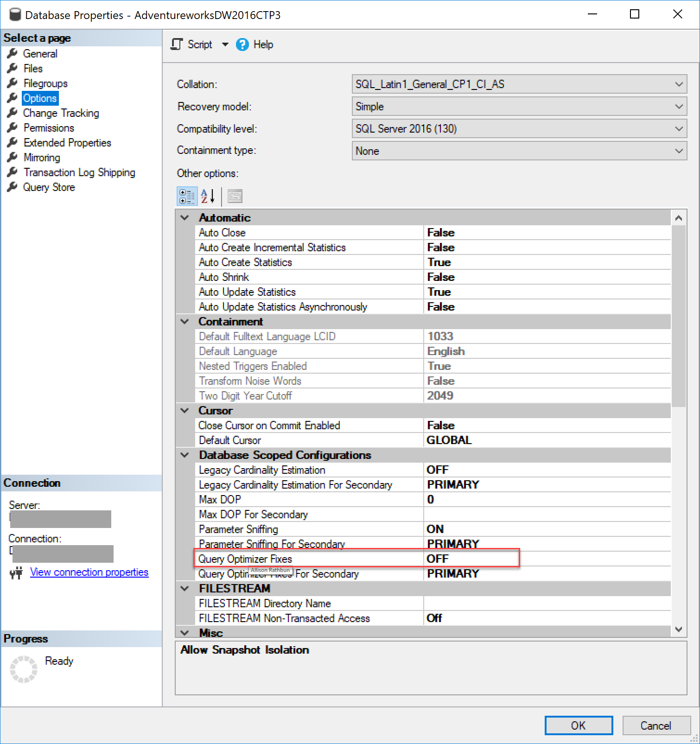Screen dimensions: 700x744
Task: Select the Auto Shrink False value
Action: tap(440, 277)
